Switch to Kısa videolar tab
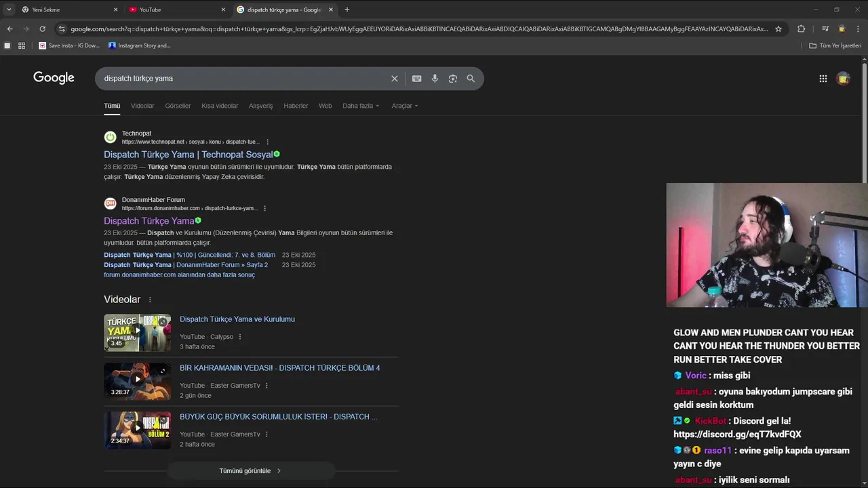Image resolution: width=868 pixels, height=488 pixels. 220,106
